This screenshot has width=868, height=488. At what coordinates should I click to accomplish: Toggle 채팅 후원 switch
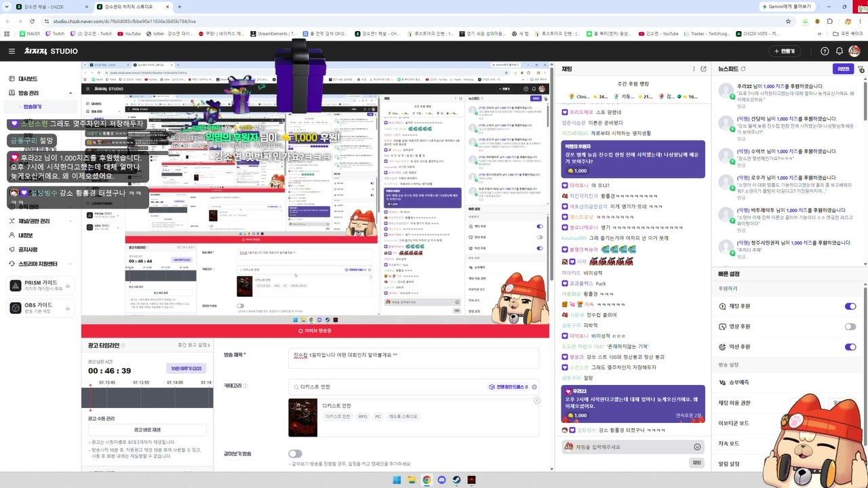pos(850,306)
